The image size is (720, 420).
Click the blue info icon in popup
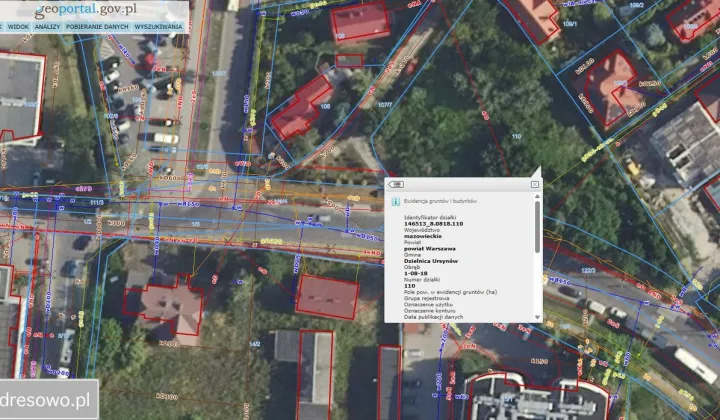[x=395, y=202]
